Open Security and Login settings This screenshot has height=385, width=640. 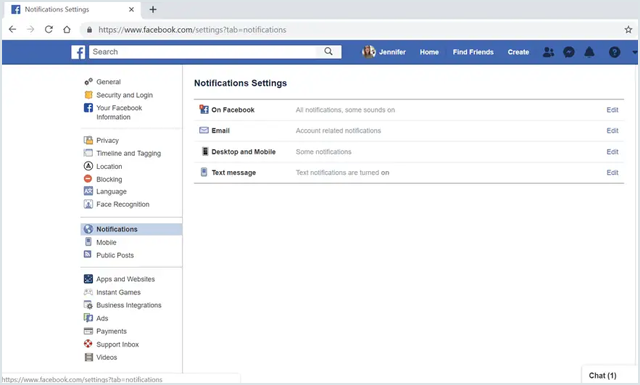point(124,95)
